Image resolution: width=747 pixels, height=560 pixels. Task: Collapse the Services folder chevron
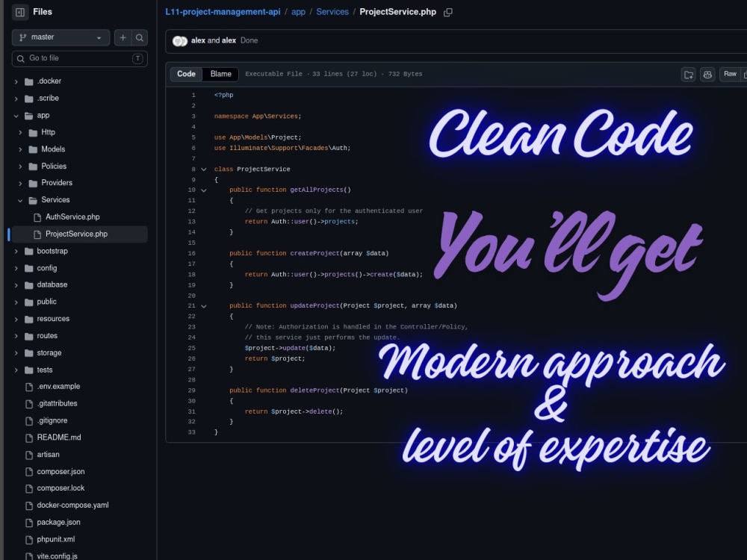tap(20, 200)
